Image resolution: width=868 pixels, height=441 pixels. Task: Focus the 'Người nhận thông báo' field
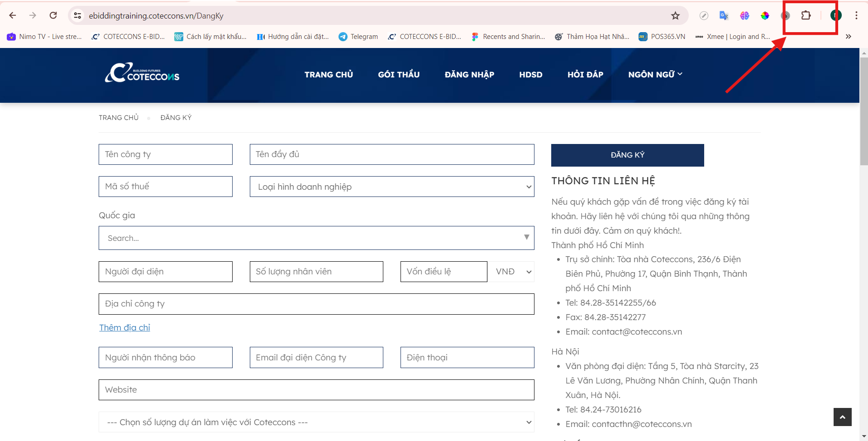coord(166,357)
